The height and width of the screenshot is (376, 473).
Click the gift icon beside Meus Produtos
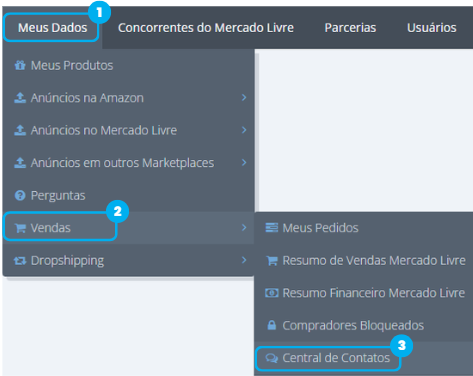(20, 65)
